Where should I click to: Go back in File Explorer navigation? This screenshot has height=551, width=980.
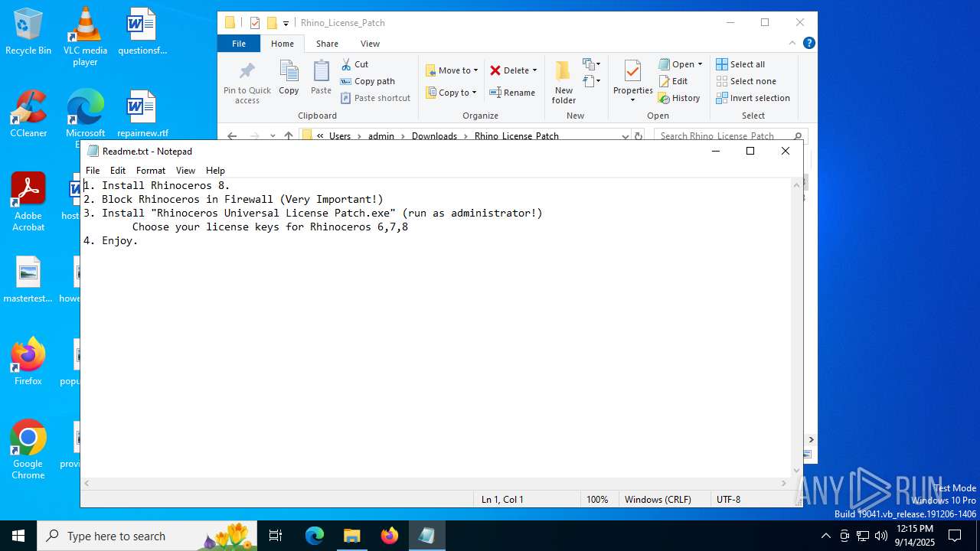point(232,136)
